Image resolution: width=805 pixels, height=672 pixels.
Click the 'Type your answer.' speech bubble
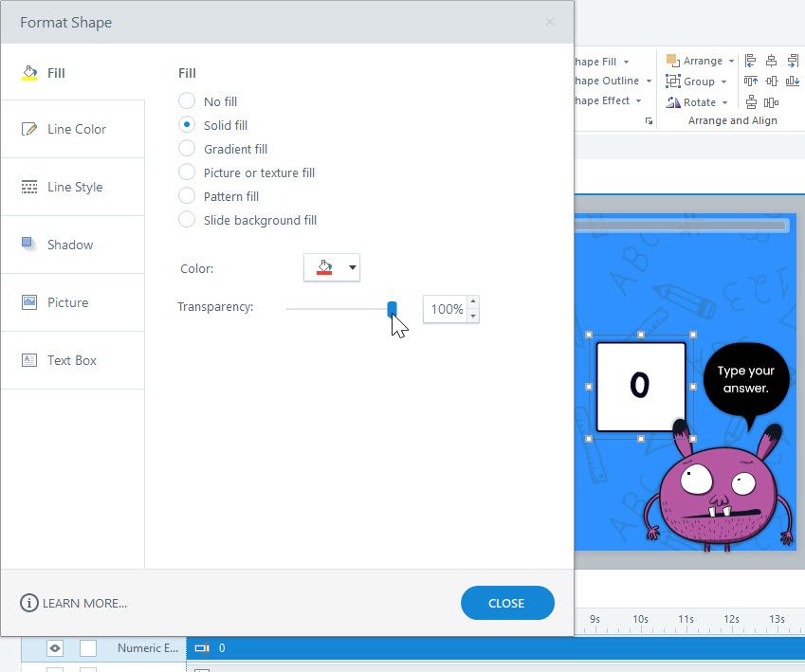746,379
